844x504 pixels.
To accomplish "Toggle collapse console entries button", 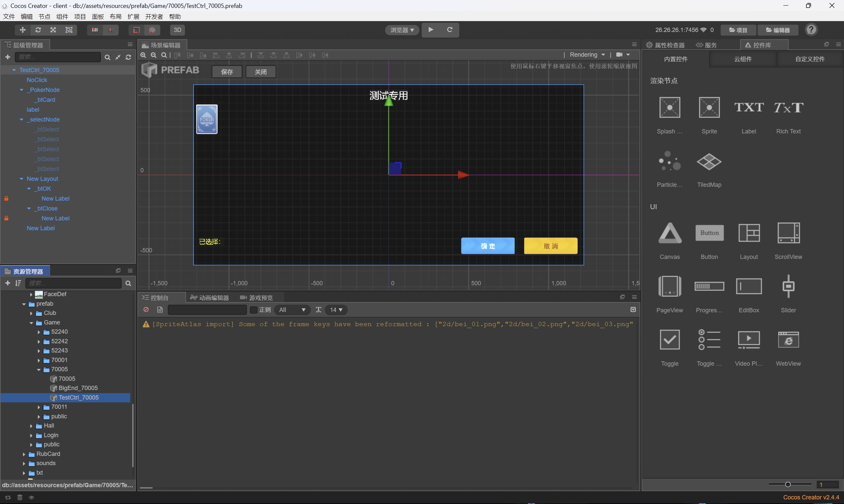I will click(x=633, y=310).
